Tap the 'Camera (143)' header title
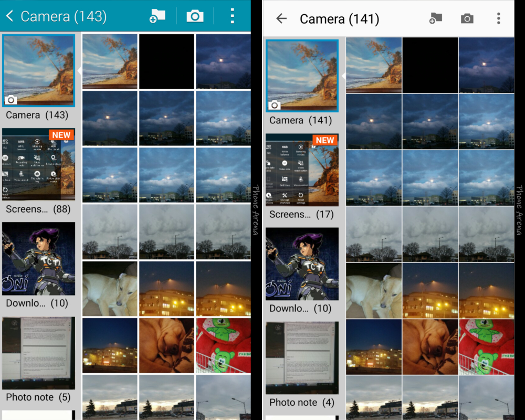The height and width of the screenshot is (420, 525). (64, 16)
